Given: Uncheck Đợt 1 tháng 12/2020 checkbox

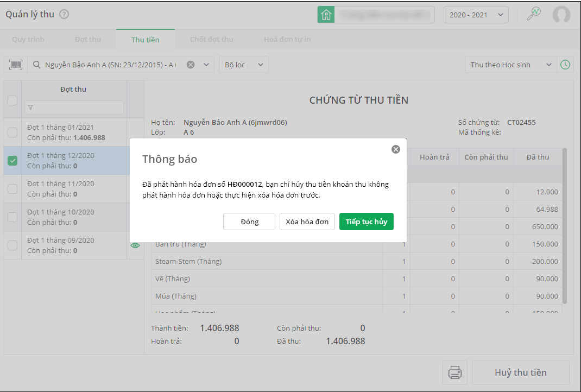Looking at the screenshot, I should coord(12,160).
